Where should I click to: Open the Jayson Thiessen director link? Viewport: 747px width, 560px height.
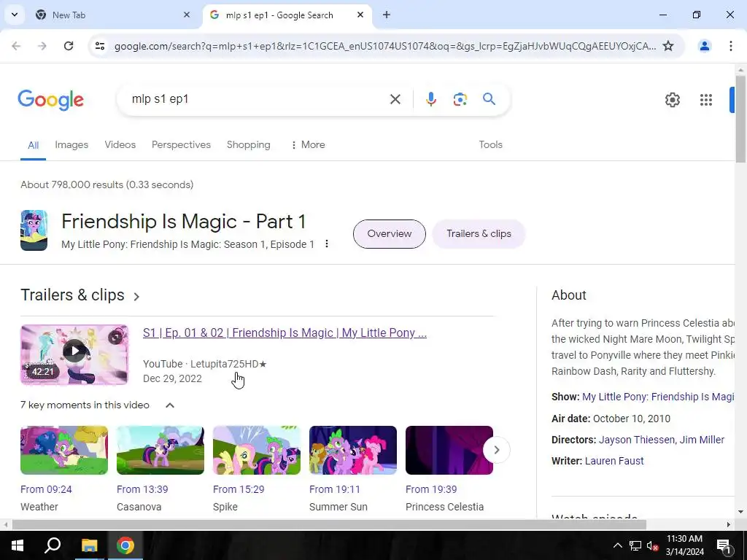(637, 440)
